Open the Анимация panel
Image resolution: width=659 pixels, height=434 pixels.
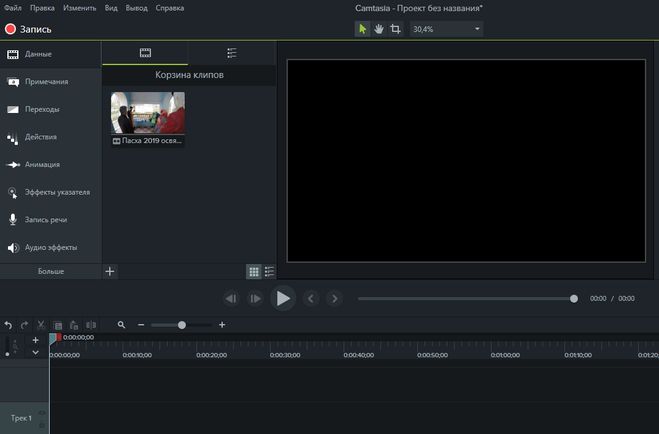tap(50, 165)
